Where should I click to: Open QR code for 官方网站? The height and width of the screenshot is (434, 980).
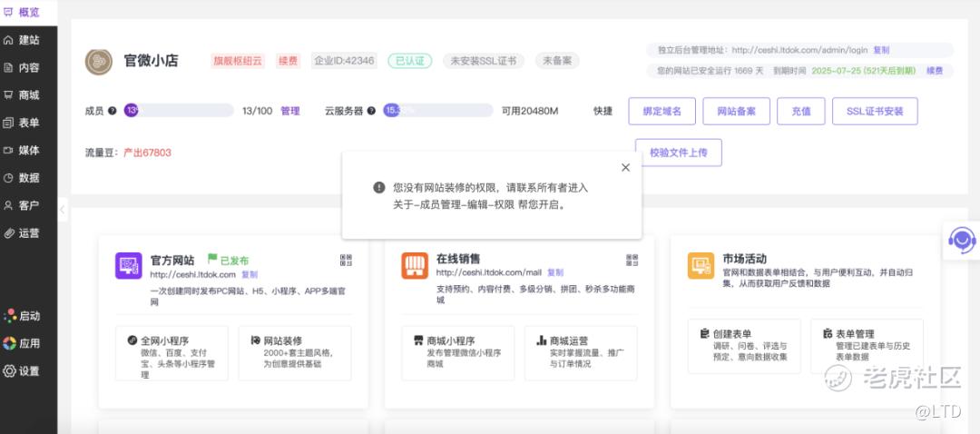point(346,261)
